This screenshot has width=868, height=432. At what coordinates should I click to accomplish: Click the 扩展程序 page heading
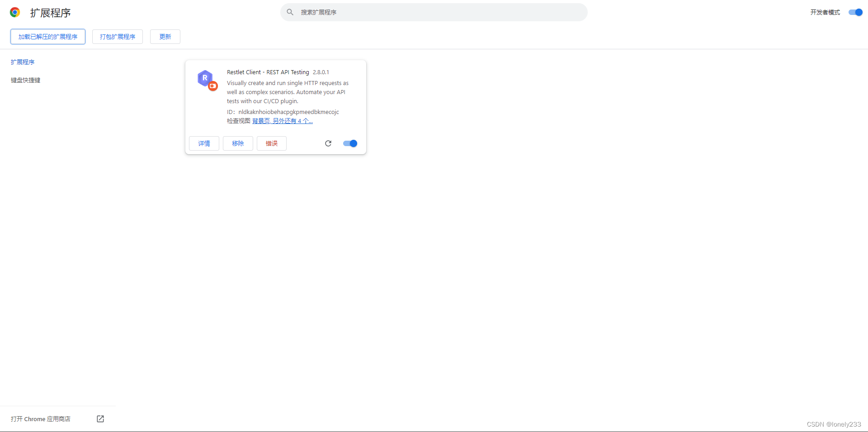coord(51,13)
